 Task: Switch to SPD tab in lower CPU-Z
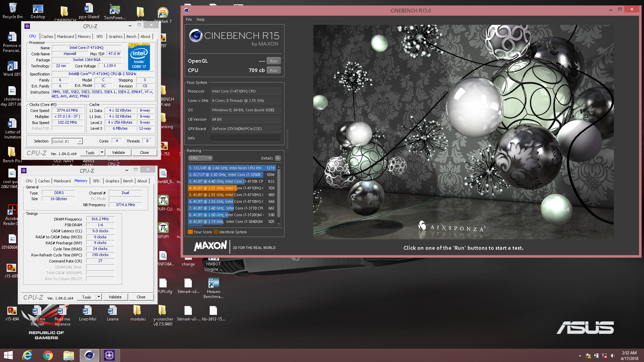[x=96, y=181]
